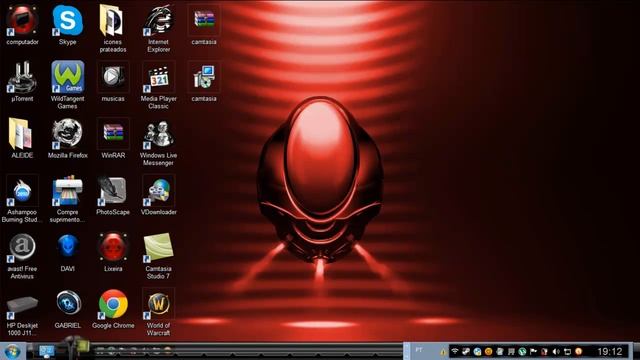
Task: Open Ashampoo Burning Studio shortcut
Action: click(x=22, y=198)
